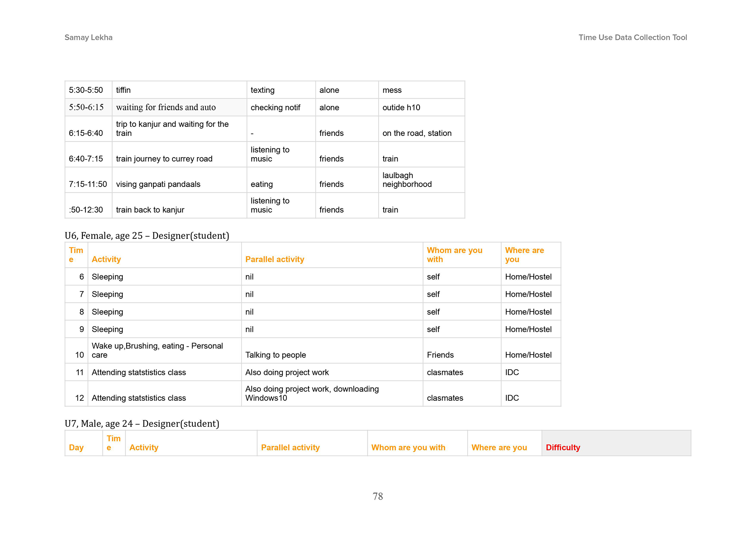Image resolution: width=756 pixels, height=534 pixels.
Task: Click the 'U7, Male, age 24' heading
Action: click(x=142, y=423)
